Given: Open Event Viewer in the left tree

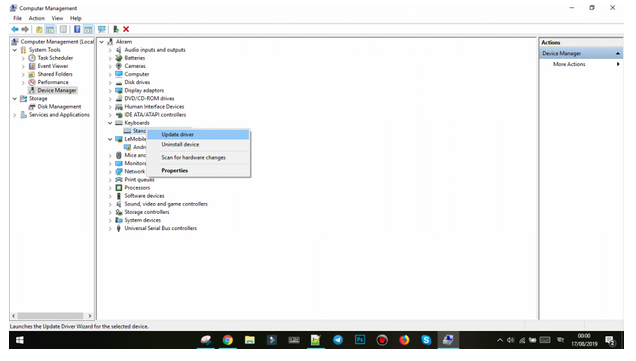Looking at the screenshot, I should 53,66.
